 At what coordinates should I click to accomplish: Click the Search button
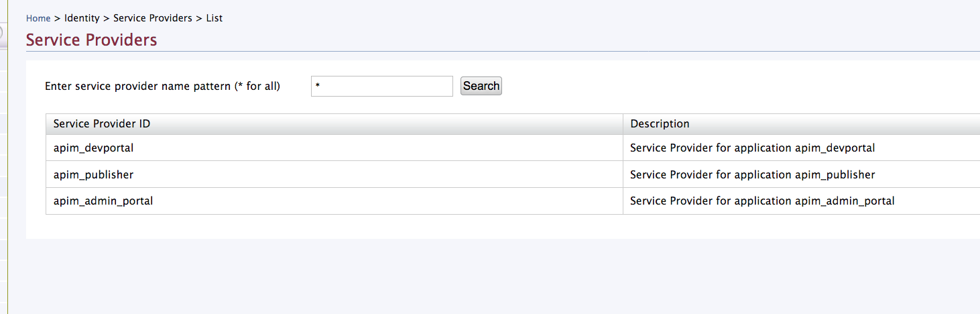click(481, 86)
